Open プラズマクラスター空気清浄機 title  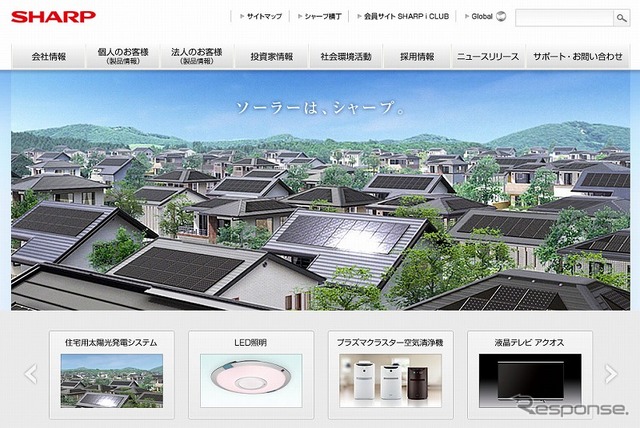click(390, 343)
